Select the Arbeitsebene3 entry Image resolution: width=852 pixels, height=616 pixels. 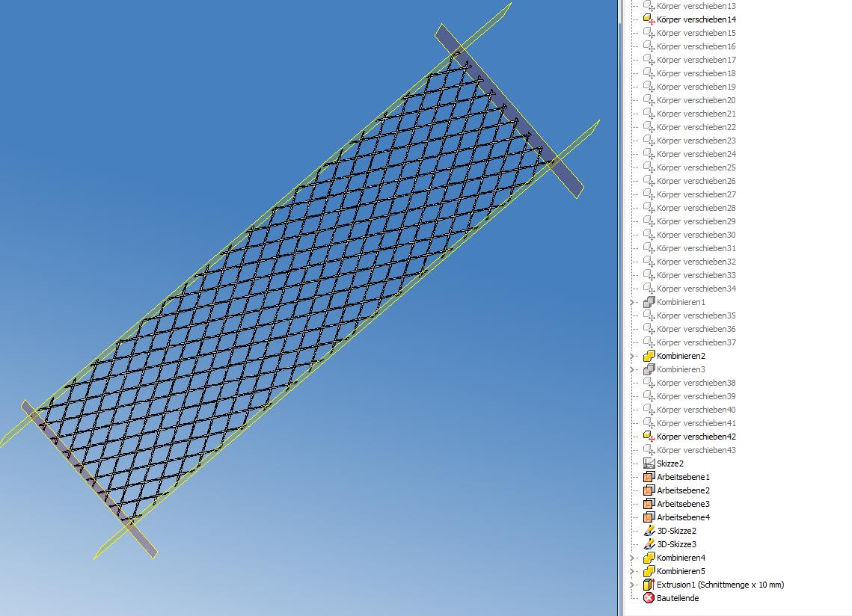pyautogui.click(x=676, y=503)
